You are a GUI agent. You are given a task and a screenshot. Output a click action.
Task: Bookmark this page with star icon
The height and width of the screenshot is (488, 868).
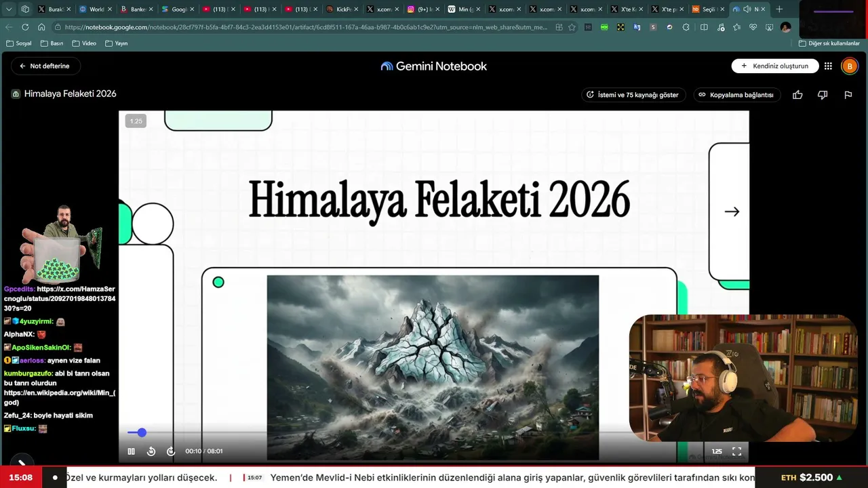tap(572, 27)
